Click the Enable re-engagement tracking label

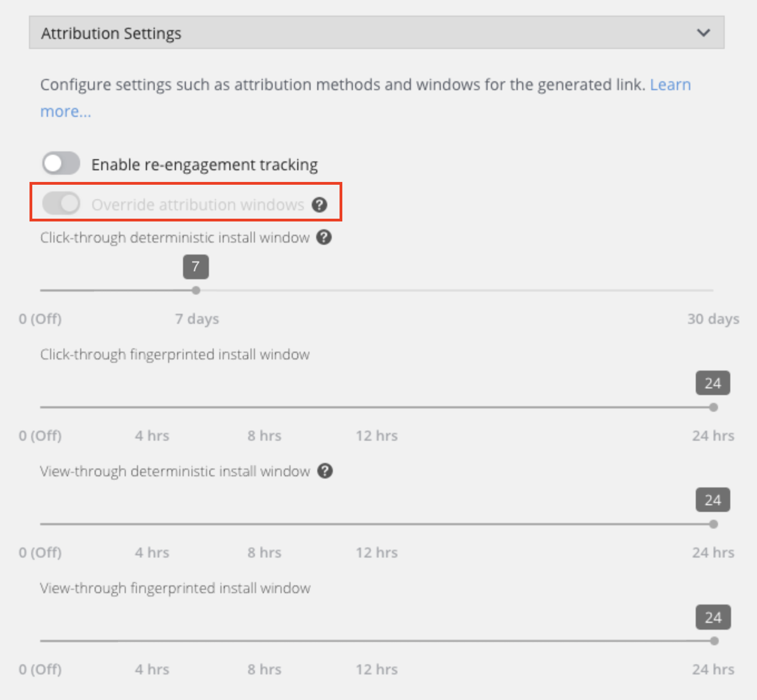[x=204, y=165]
